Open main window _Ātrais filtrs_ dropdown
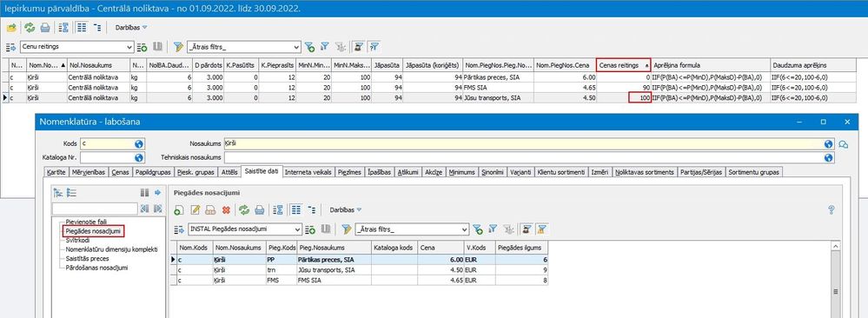Viewport: 868px width, 318px height. [x=296, y=47]
